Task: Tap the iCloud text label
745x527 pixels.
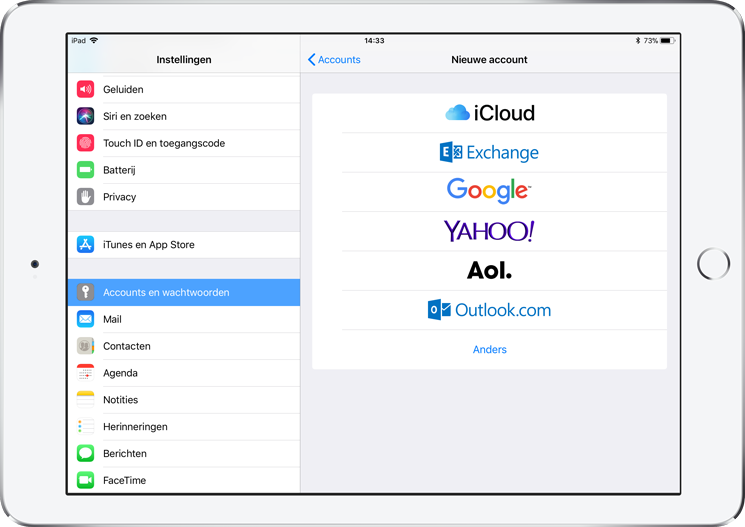Action: [x=504, y=113]
